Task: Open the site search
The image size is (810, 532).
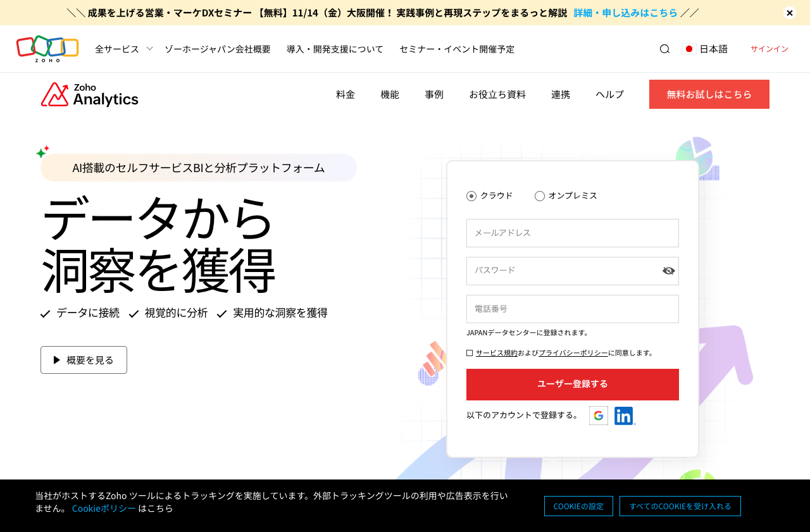Action: (664, 48)
